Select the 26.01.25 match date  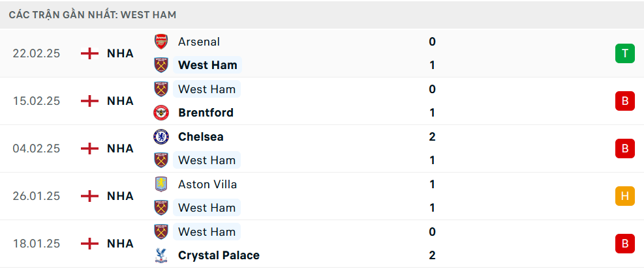pyautogui.click(x=36, y=196)
